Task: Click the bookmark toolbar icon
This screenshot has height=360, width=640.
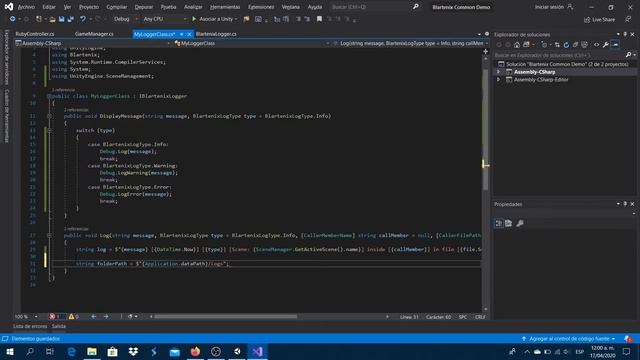Action: (x=319, y=19)
